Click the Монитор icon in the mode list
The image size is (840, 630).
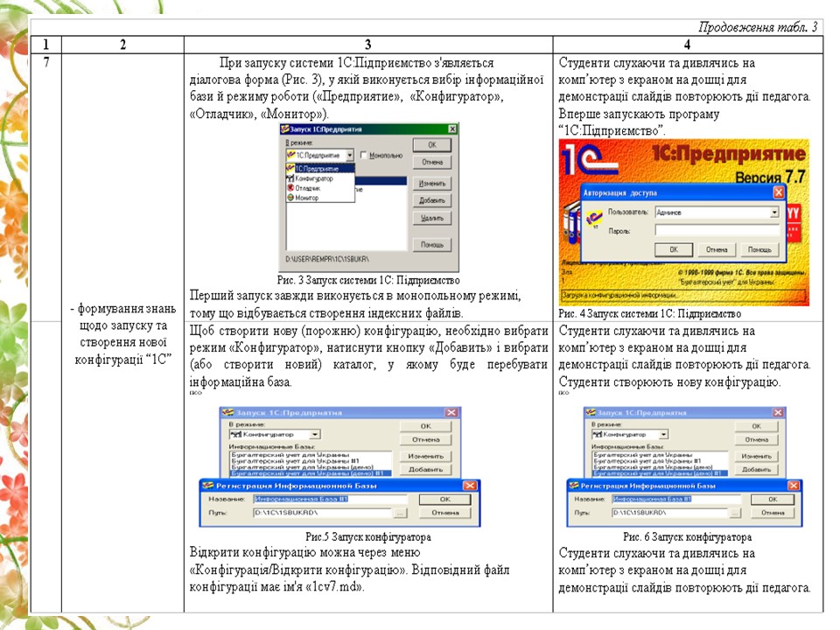tap(290, 198)
